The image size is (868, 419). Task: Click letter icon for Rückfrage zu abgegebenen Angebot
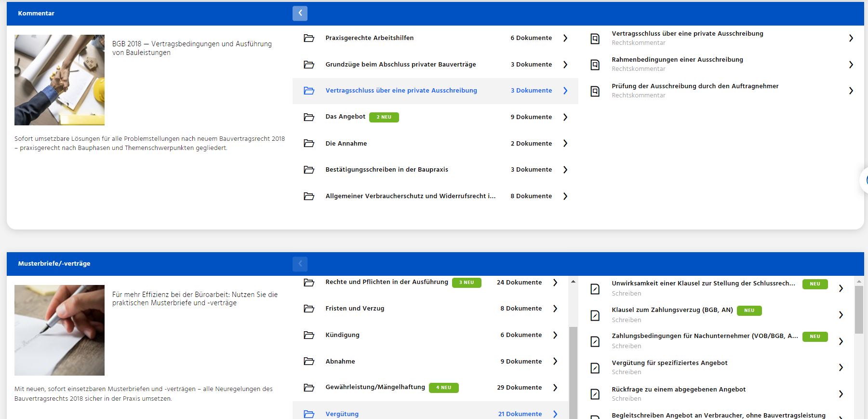[x=595, y=394]
